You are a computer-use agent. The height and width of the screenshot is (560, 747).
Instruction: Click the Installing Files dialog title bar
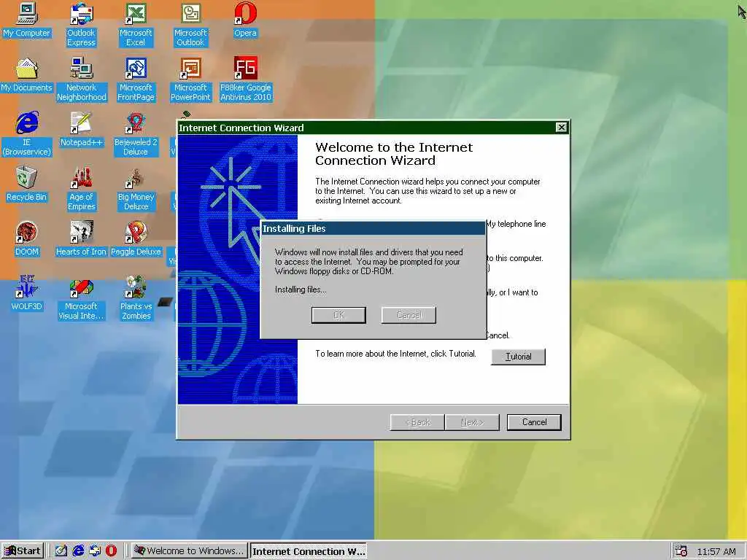click(373, 228)
